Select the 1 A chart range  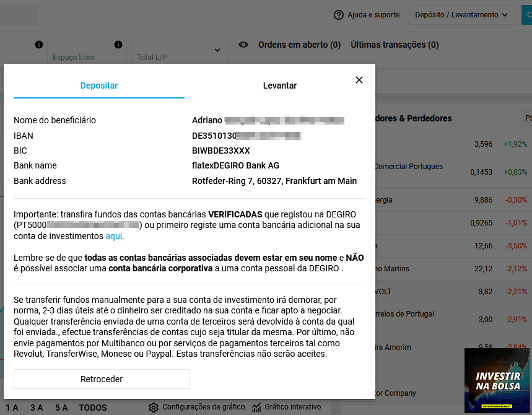tap(12, 408)
